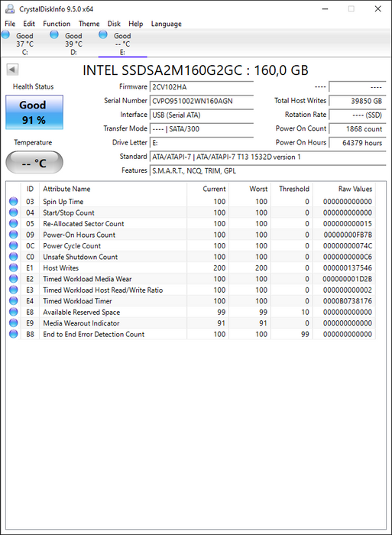Image resolution: width=392 pixels, height=535 pixels.
Task: Click the previous disk arrow button
Action: pyautogui.click(x=12, y=70)
